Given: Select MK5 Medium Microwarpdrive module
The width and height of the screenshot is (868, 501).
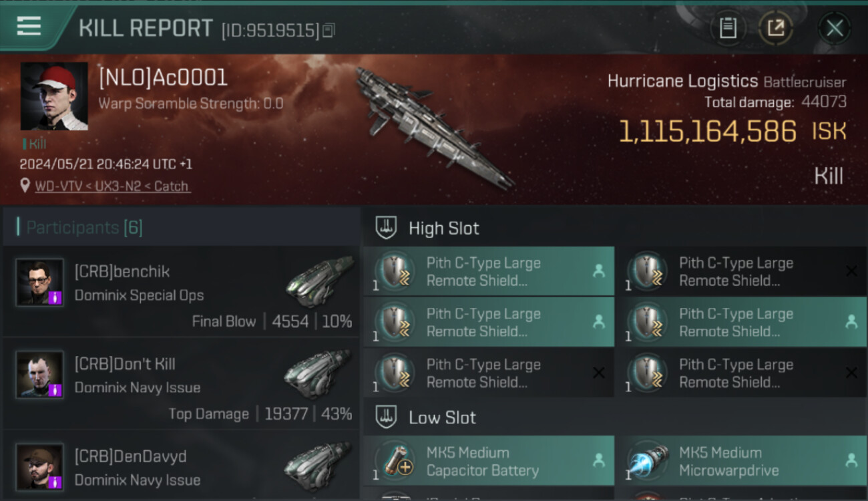Looking at the screenshot, I should [x=741, y=461].
